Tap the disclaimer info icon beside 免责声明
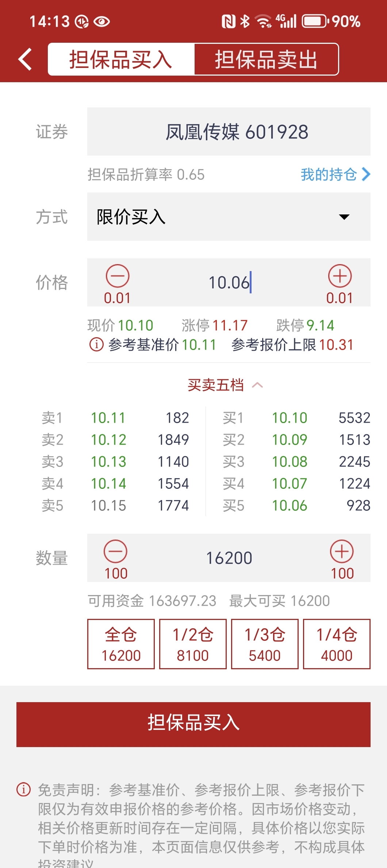Screen dimensions: 387x868 click(24, 789)
